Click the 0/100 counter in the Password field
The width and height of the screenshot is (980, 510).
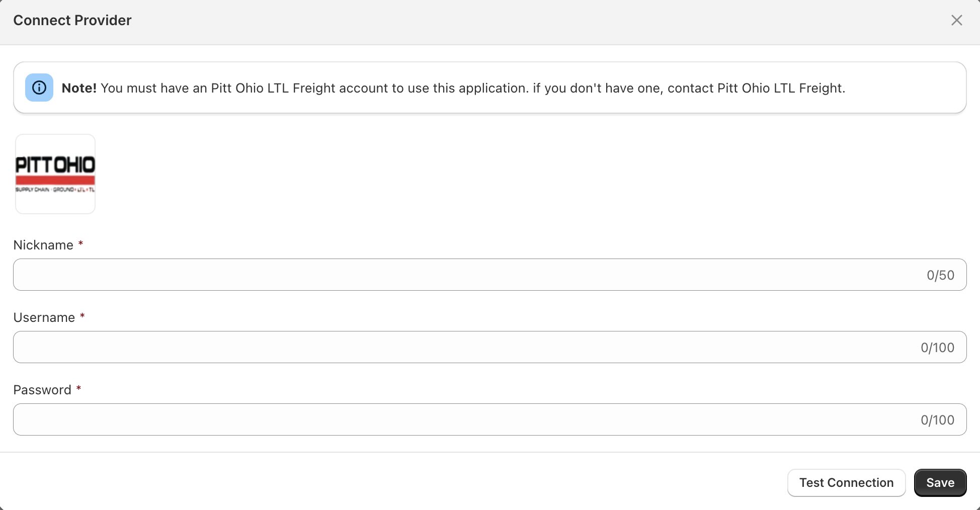click(x=937, y=420)
